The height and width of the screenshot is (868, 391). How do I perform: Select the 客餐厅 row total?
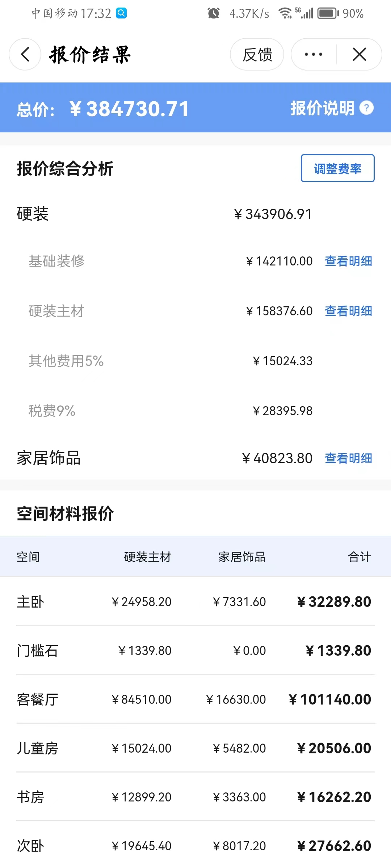coord(330,699)
